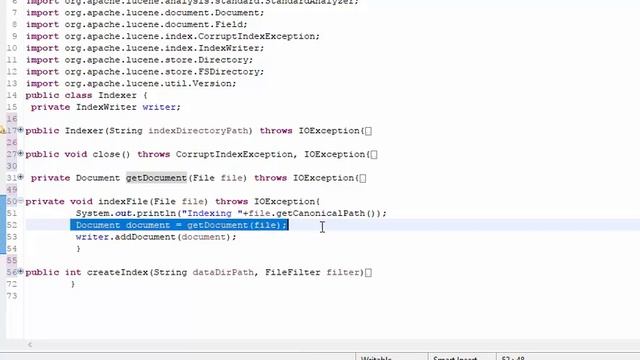The width and height of the screenshot is (640, 360).
Task: Click the System.out.println Indexing statement on line 51
Action: pyautogui.click(x=231, y=213)
